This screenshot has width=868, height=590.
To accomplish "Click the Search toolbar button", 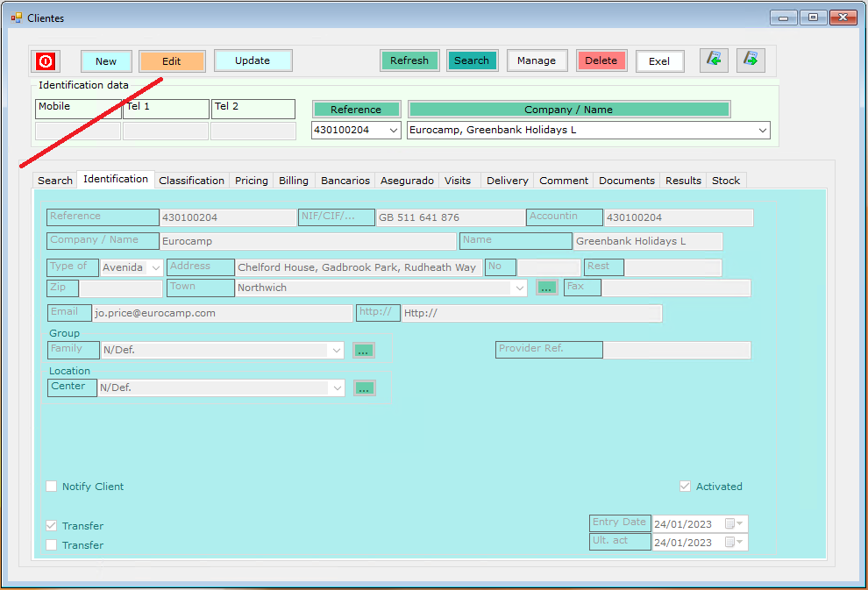I will point(472,60).
